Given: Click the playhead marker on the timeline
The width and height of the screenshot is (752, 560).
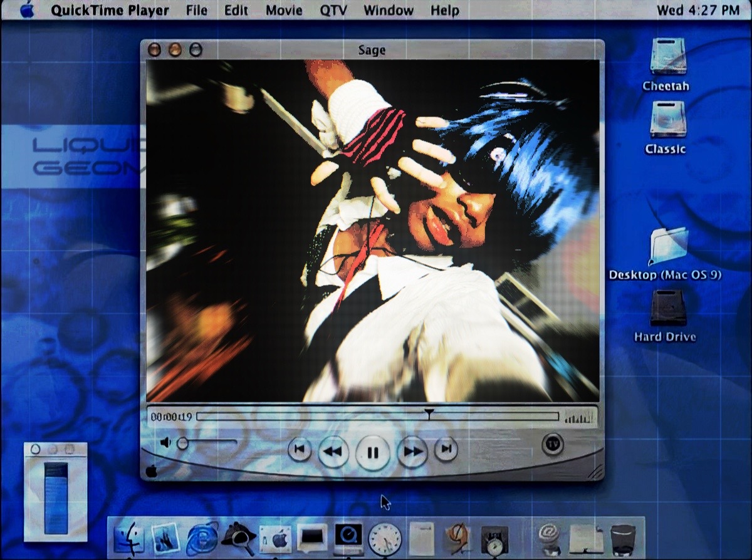Looking at the screenshot, I should (429, 413).
